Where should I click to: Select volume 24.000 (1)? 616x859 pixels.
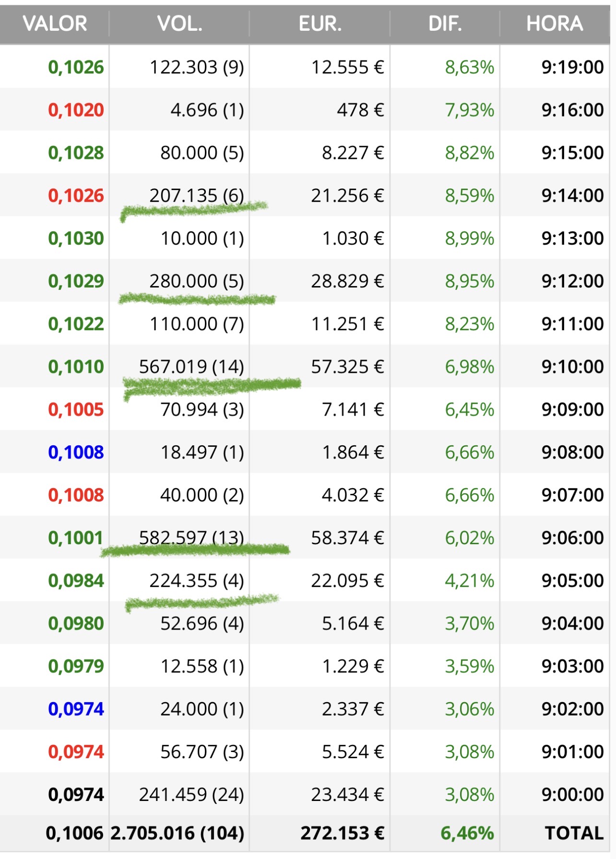(x=202, y=709)
